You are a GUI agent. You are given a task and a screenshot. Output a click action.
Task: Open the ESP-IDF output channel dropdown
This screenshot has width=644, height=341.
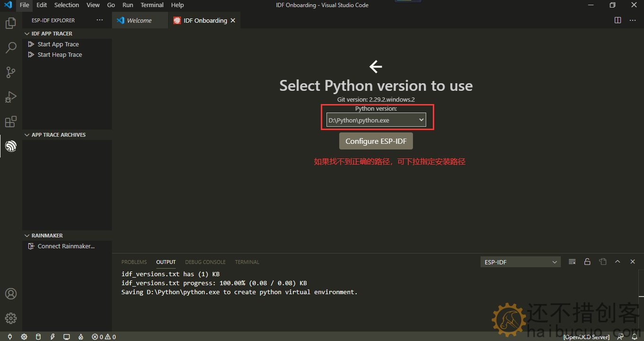tap(520, 262)
